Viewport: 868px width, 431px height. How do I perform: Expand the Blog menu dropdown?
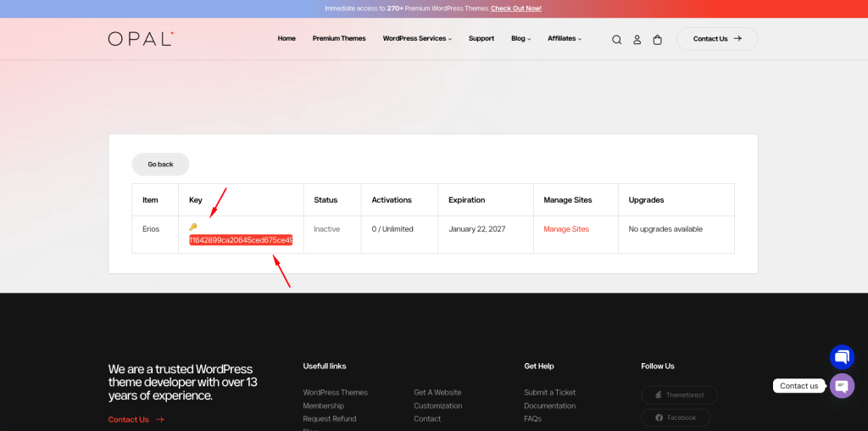click(521, 39)
